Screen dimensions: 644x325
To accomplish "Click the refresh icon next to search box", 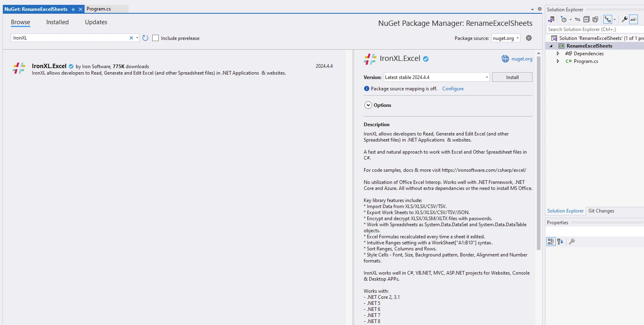I will pyautogui.click(x=145, y=38).
